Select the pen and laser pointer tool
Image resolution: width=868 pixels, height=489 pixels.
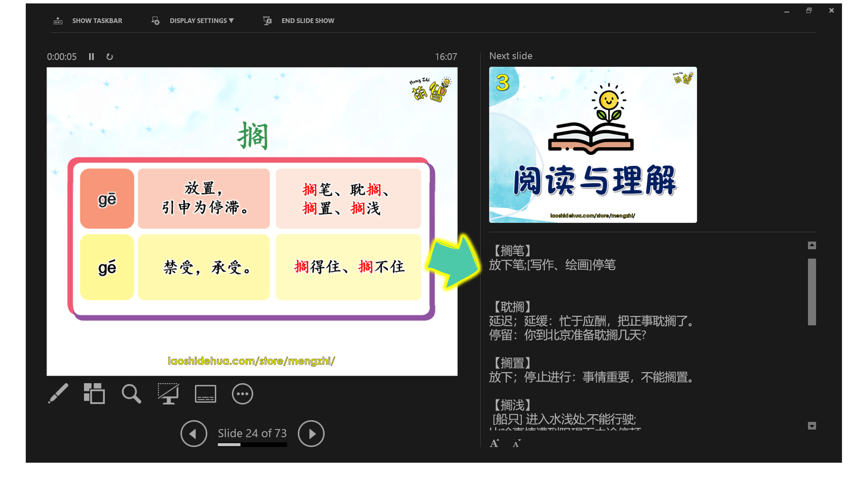coord(58,393)
